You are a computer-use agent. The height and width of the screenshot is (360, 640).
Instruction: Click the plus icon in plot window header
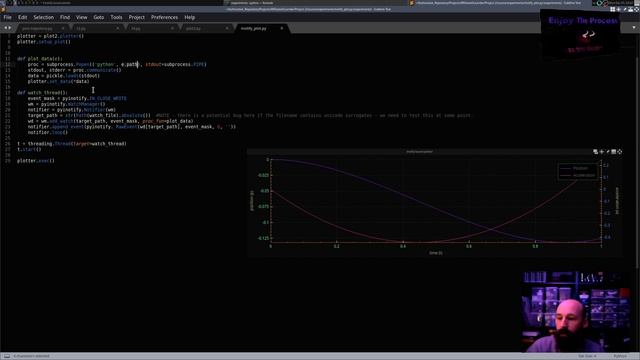(x=602, y=151)
